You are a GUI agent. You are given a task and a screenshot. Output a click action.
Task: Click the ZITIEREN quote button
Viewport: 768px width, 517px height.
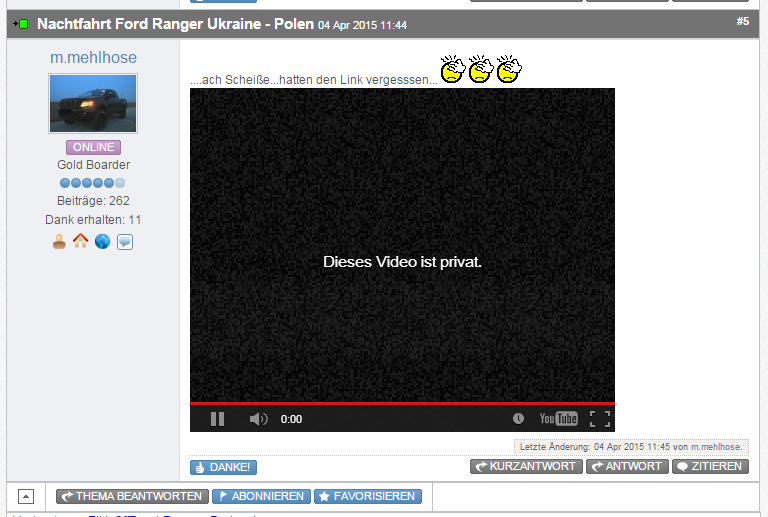(710, 467)
